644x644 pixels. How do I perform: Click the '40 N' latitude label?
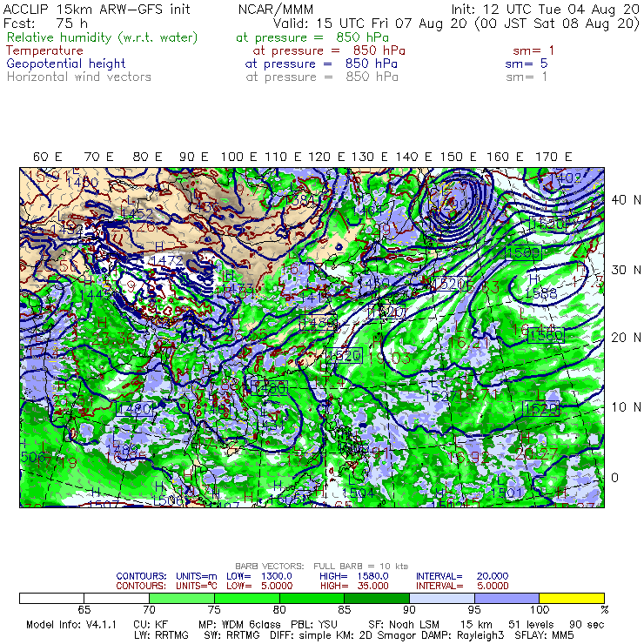626,200
